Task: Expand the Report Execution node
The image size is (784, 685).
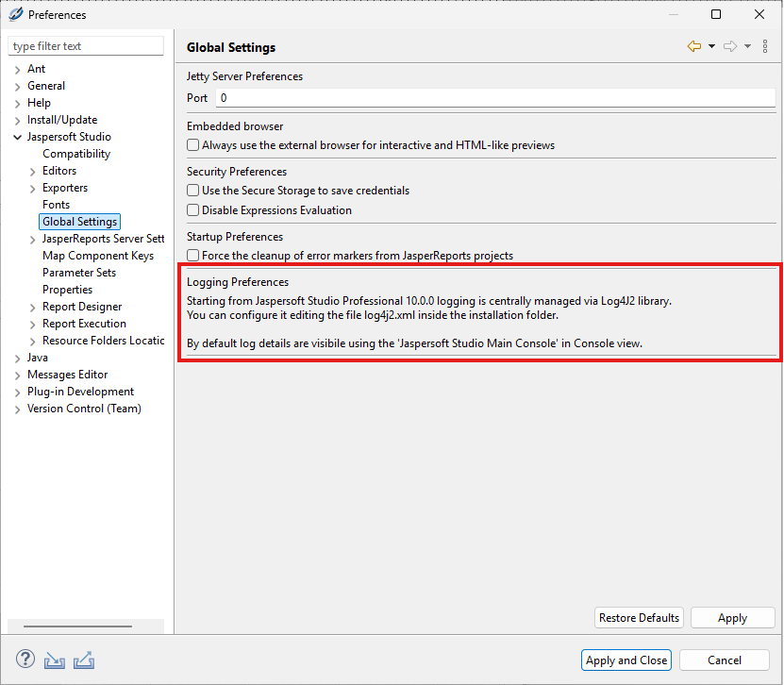Action: coord(32,325)
